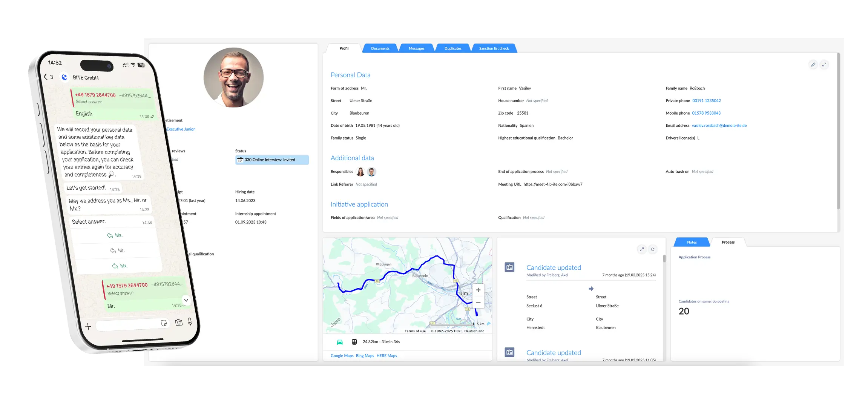Go back using the chat back chevron
Viewport: 868px width, 404px height.
coord(46,77)
